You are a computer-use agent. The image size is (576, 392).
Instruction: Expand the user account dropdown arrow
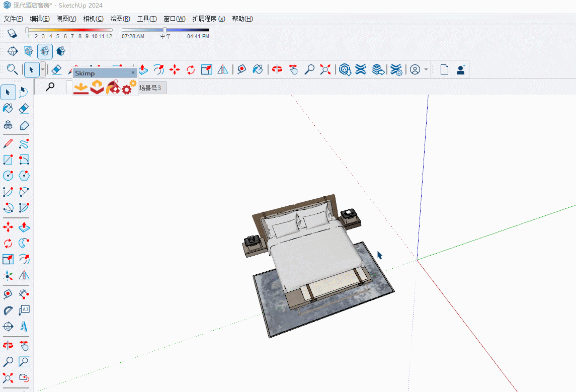(x=427, y=69)
